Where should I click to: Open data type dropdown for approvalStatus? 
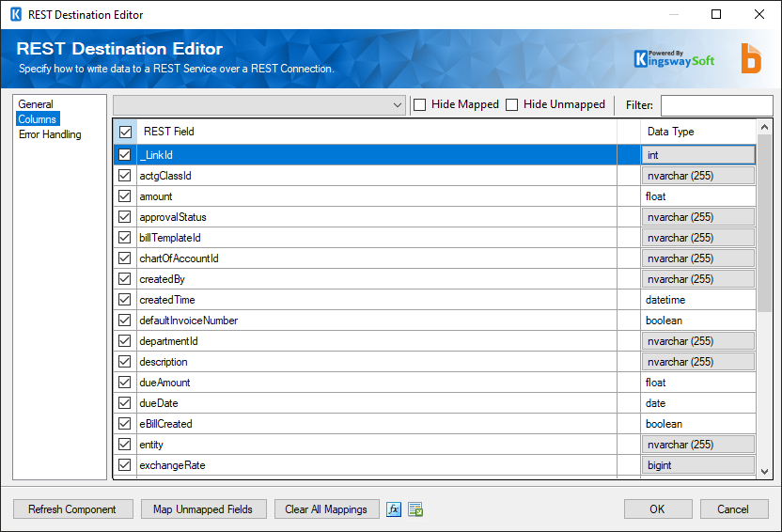point(698,217)
